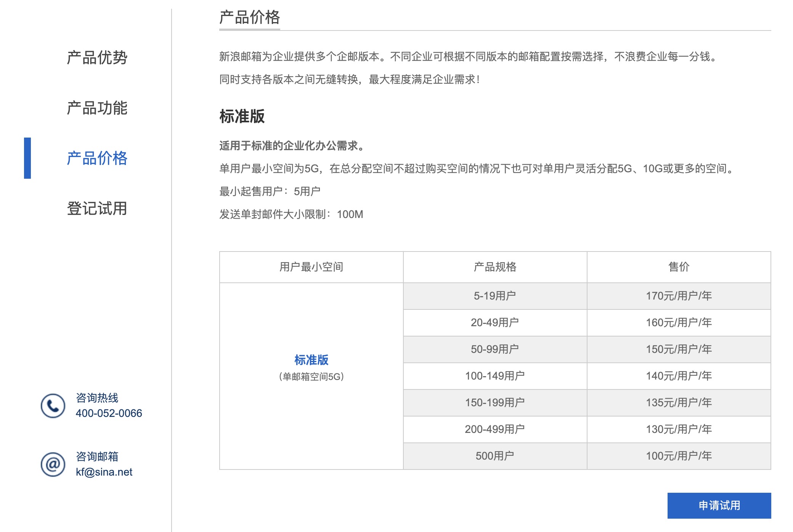
Task: Click the 产品价格 page heading
Action: 250,18
